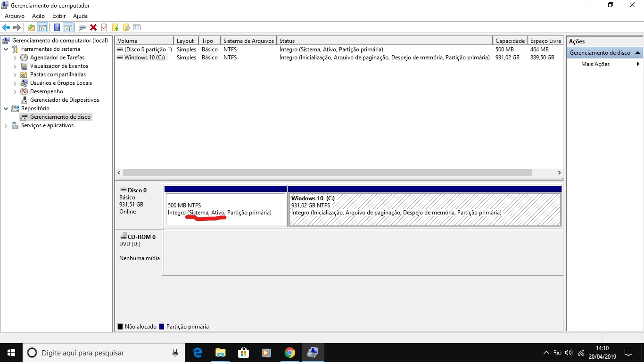Open Microsoft Store from taskbar
Image resolution: width=644 pixels, height=362 pixels.
coord(243,353)
